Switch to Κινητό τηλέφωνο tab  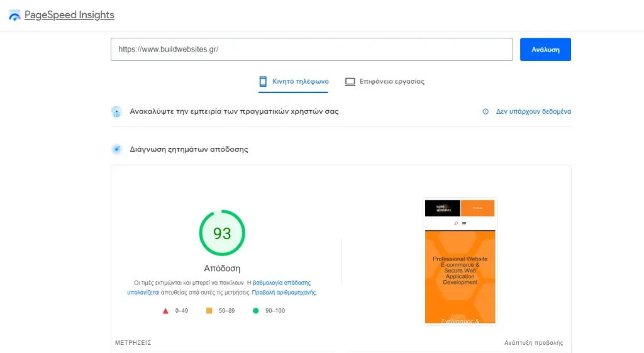tap(293, 81)
